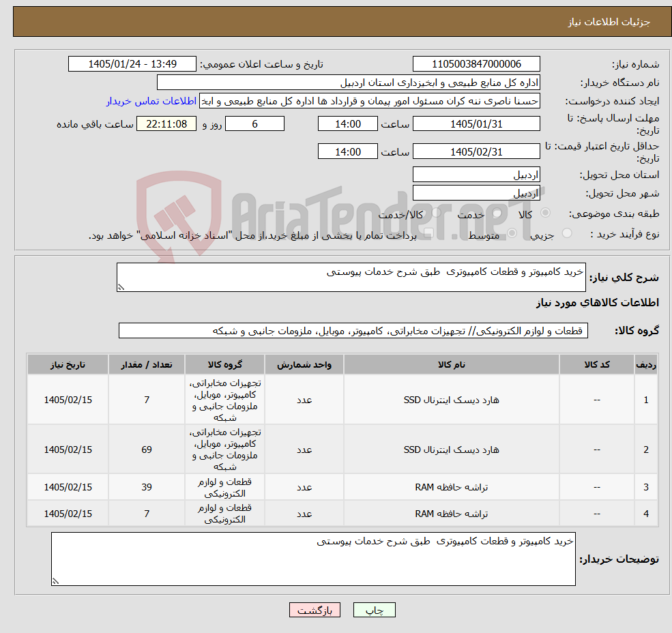Click date 1405/02/15 in row 4

click(x=68, y=514)
